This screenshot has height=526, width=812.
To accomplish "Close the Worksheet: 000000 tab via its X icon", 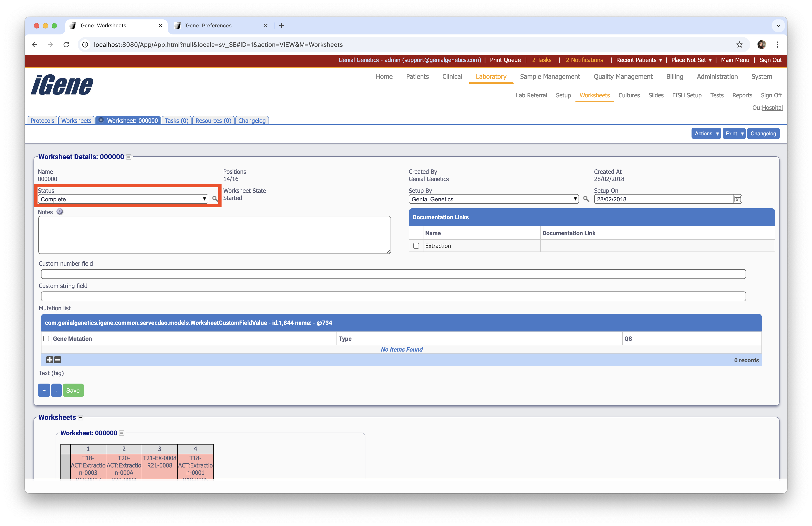I will pos(101,120).
